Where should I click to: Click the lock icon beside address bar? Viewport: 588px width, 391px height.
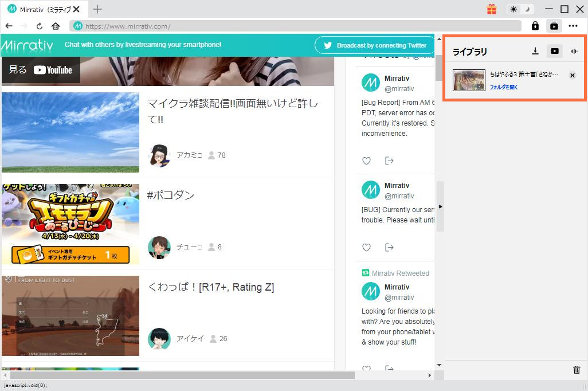pyautogui.click(x=535, y=26)
